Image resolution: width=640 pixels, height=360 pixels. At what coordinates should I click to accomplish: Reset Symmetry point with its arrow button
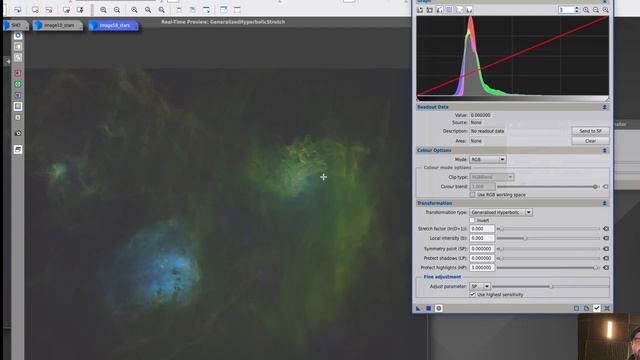pyautogui.click(x=606, y=249)
